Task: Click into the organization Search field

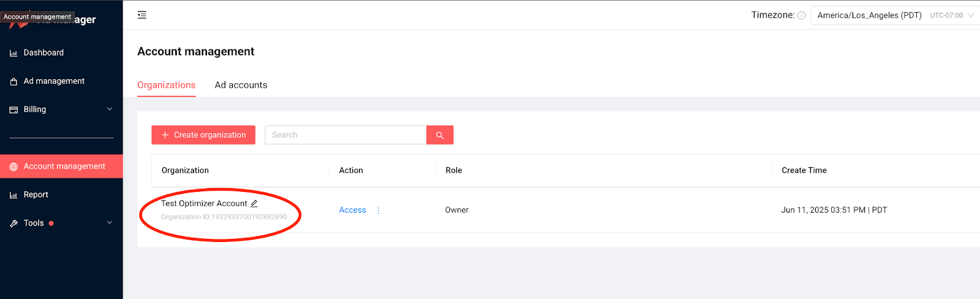Action: coord(345,135)
